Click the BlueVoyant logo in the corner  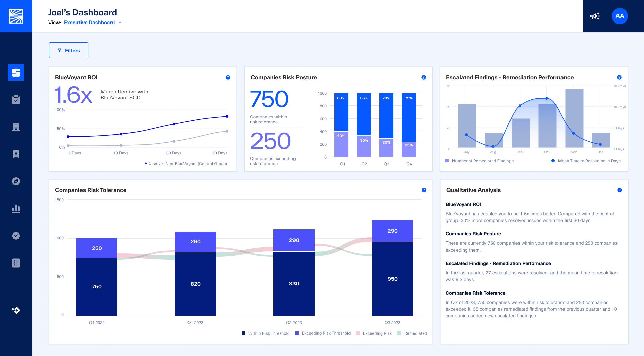[x=16, y=16]
